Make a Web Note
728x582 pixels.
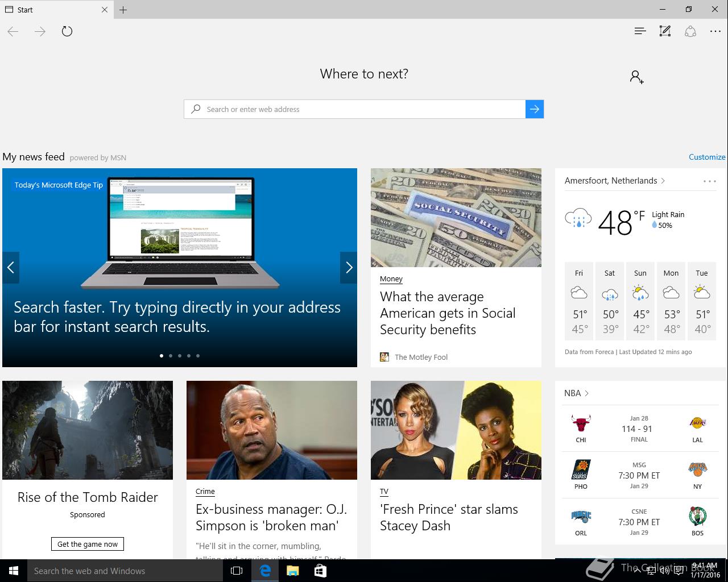tap(665, 31)
